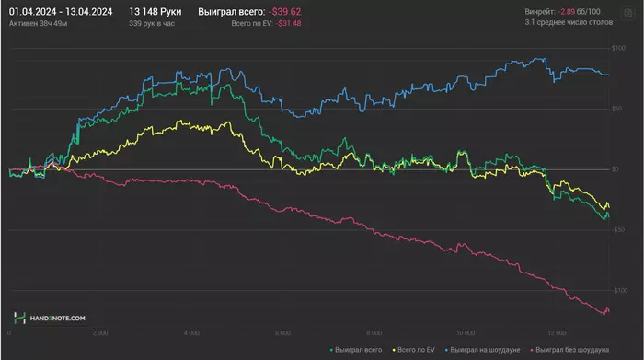Toggle the 'Выиграл без шоудауна' pink legend series
The width and height of the screenshot is (644, 360).
click(x=569, y=350)
